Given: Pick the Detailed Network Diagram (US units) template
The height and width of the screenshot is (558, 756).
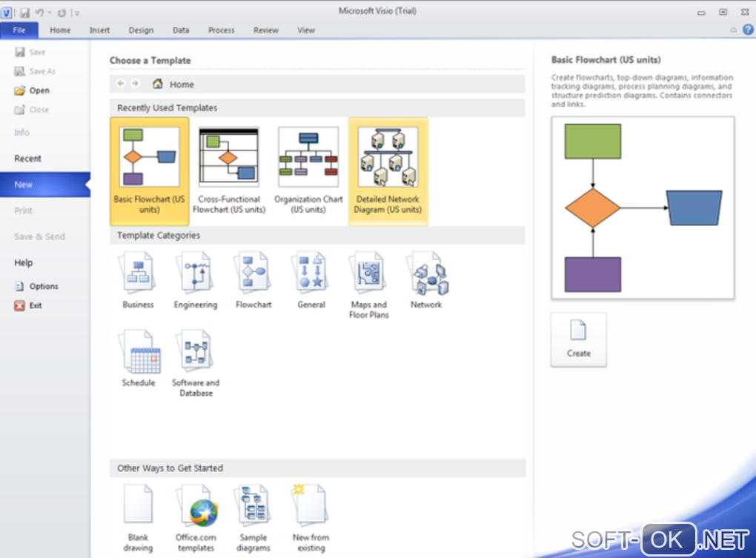Looking at the screenshot, I should coord(388,171).
